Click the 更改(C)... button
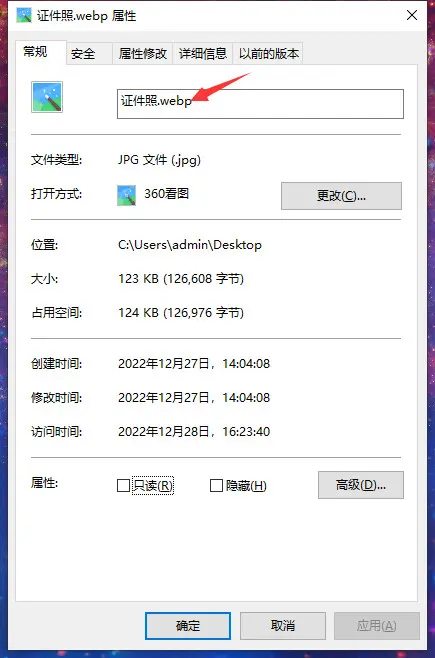 pyautogui.click(x=341, y=196)
